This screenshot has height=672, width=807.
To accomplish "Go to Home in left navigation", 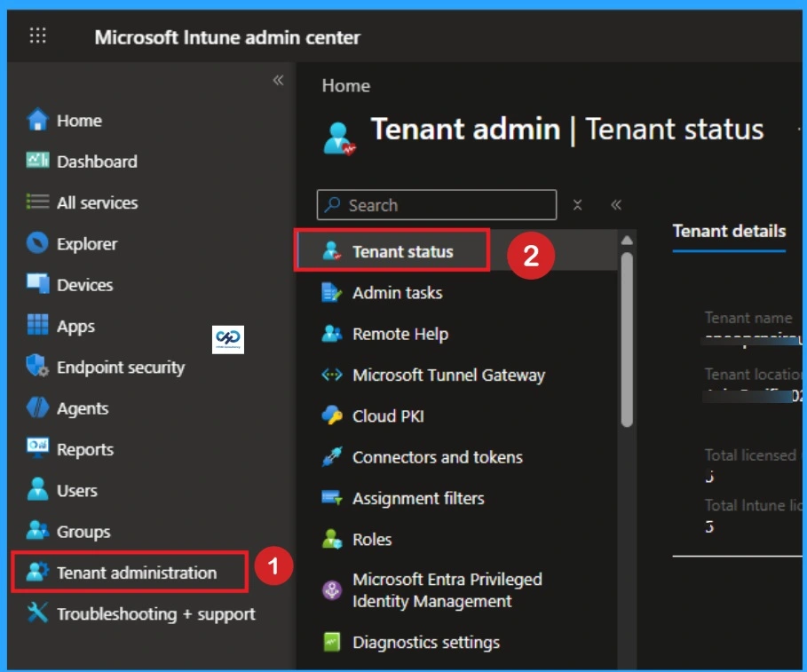I will 79,120.
